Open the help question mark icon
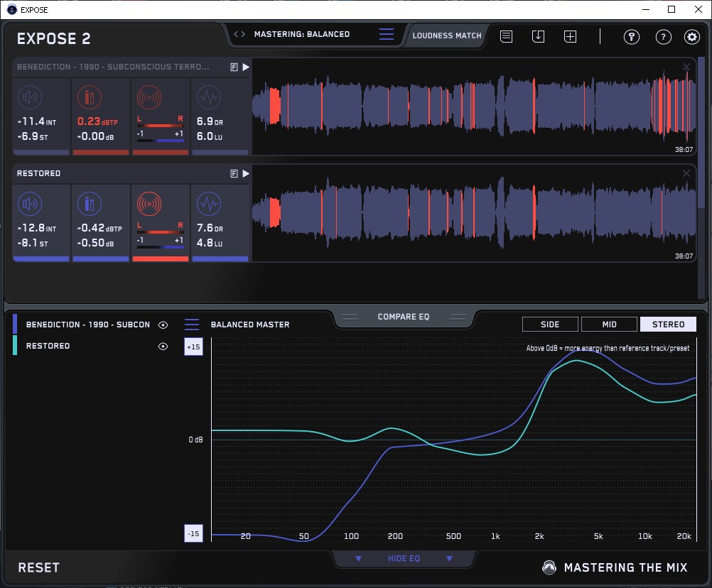712x588 pixels. pyautogui.click(x=663, y=37)
